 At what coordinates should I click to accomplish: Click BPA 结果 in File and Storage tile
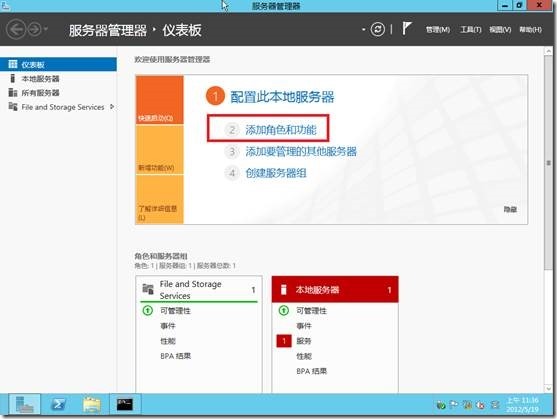click(175, 356)
